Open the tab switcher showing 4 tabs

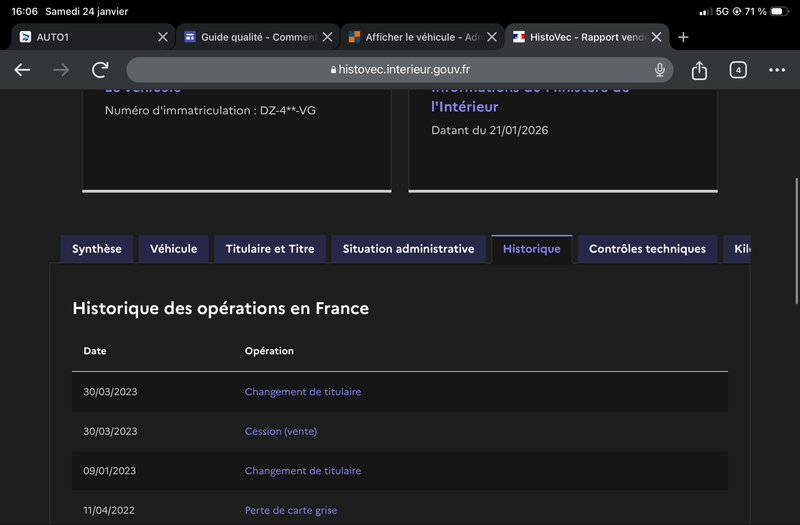coord(738,70)
